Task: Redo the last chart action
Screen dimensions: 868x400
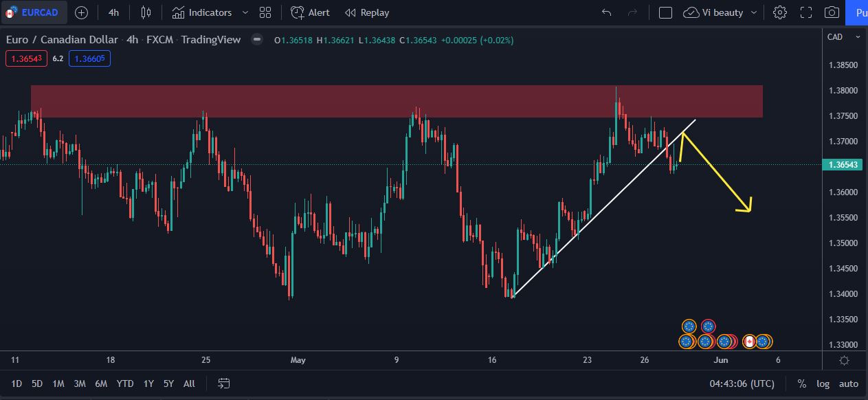Action: (633, 12)
